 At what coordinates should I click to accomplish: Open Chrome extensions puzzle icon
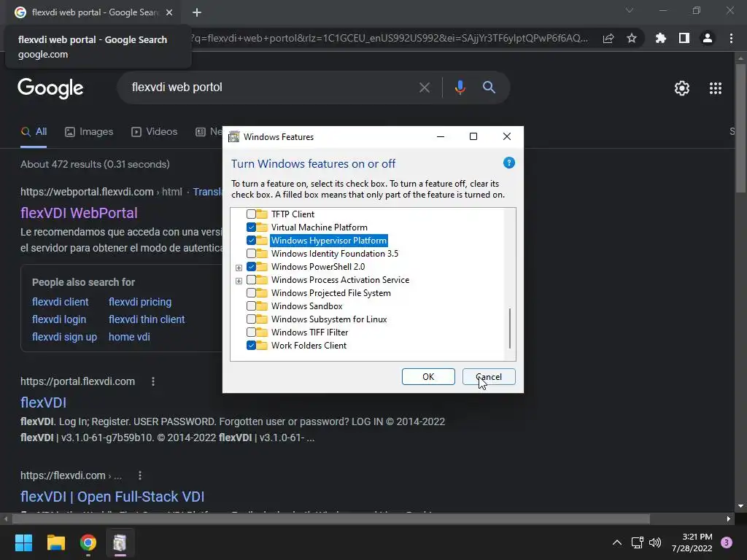[660, 38]
